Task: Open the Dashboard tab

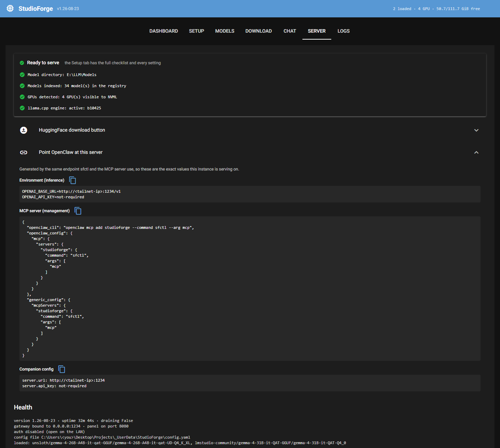Action: click(164, 31)
